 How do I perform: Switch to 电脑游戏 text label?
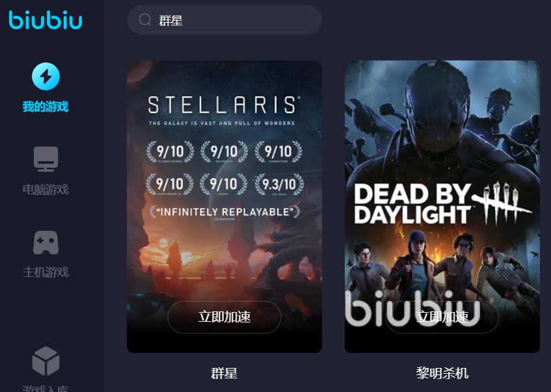click(46, 190)
